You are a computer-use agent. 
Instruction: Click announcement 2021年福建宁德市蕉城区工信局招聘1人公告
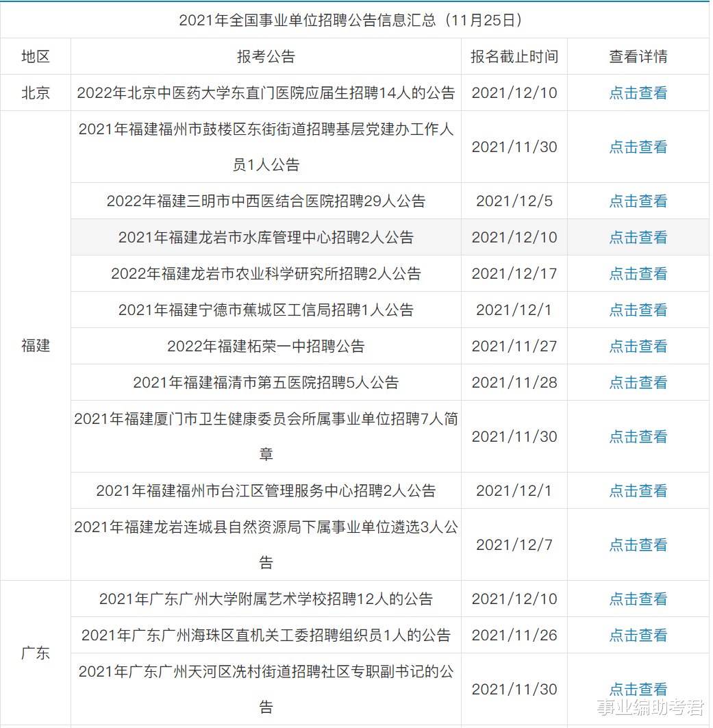point(266,310)
